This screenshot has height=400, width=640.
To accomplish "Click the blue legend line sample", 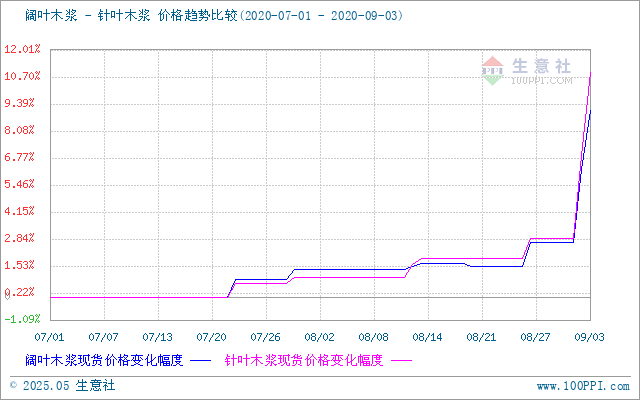I will pos(201,361).
